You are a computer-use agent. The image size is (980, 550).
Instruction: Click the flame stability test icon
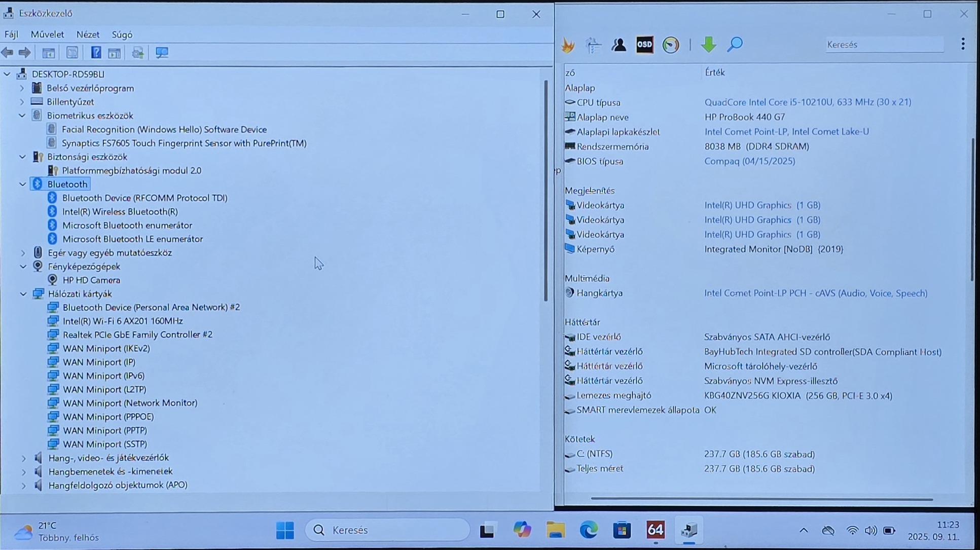(x=568, y=45)
